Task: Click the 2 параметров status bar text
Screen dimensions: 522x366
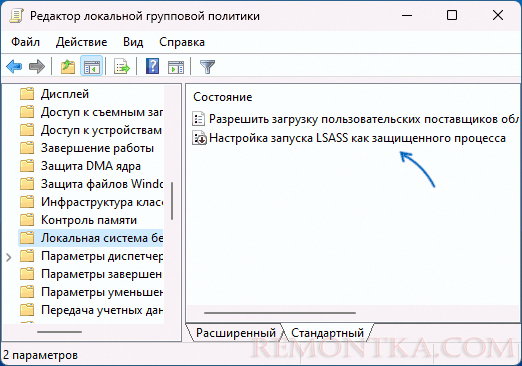Action: point(40,355)
